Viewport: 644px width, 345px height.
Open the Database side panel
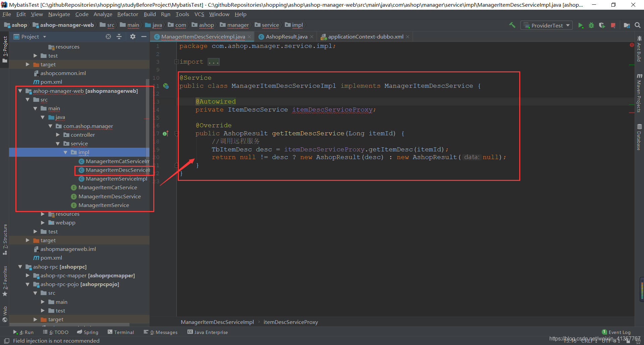coord(639,137)
